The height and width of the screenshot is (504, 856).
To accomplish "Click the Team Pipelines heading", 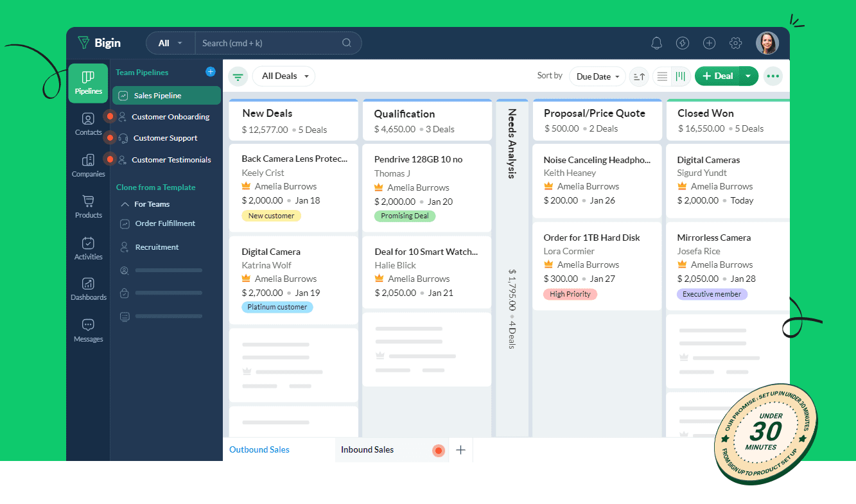I will pyautogui.click(x=142, y=73).
